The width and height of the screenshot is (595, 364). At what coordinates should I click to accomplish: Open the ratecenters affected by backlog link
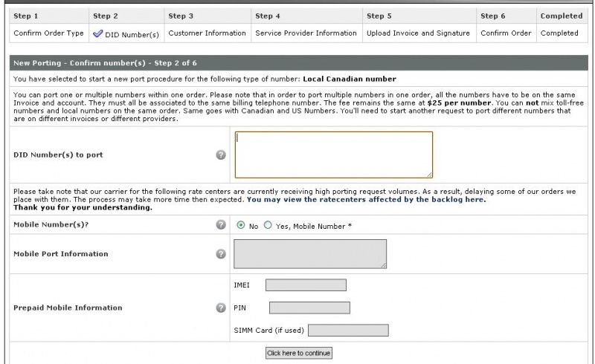coord(366,199)
